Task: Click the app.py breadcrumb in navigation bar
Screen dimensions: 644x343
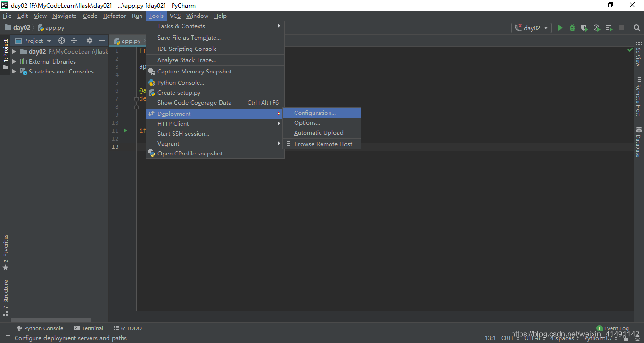Action: click(51, 28)
